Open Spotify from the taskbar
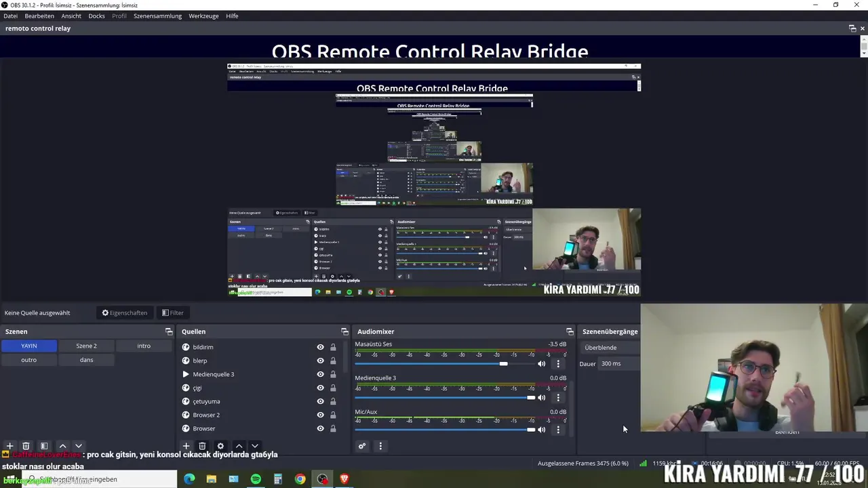Screen dimensions: 868x488 (x=256, y=479)
